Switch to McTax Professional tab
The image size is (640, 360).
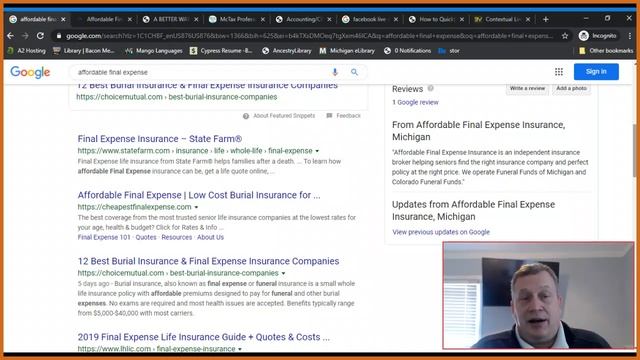(236, 19)
